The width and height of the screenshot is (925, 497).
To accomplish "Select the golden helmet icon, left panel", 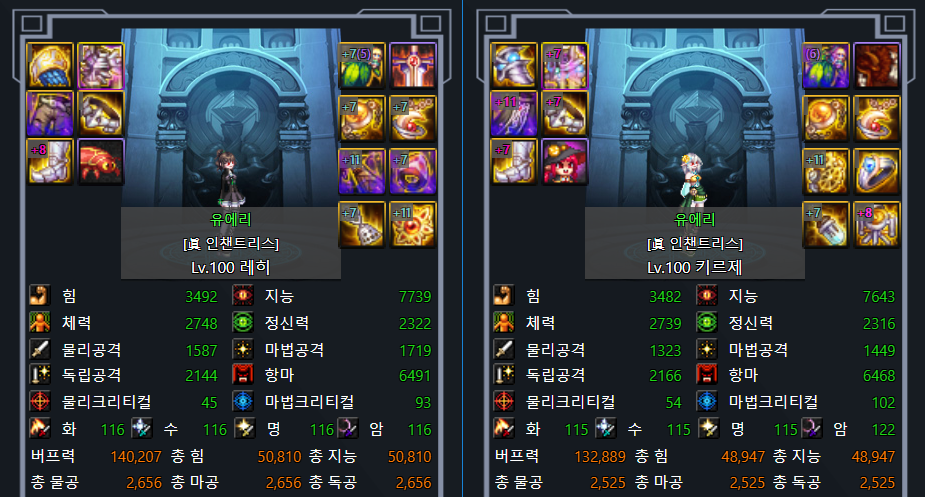I will tap(50, 66).
